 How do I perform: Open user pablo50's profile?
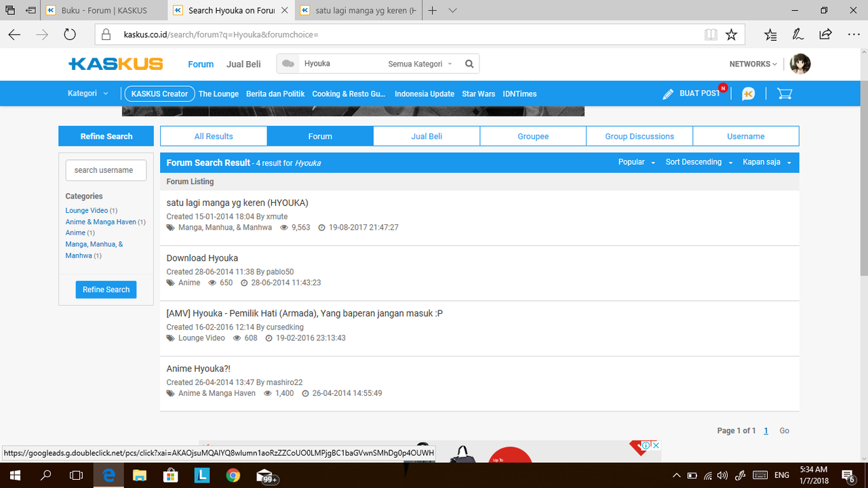[280, 272]
